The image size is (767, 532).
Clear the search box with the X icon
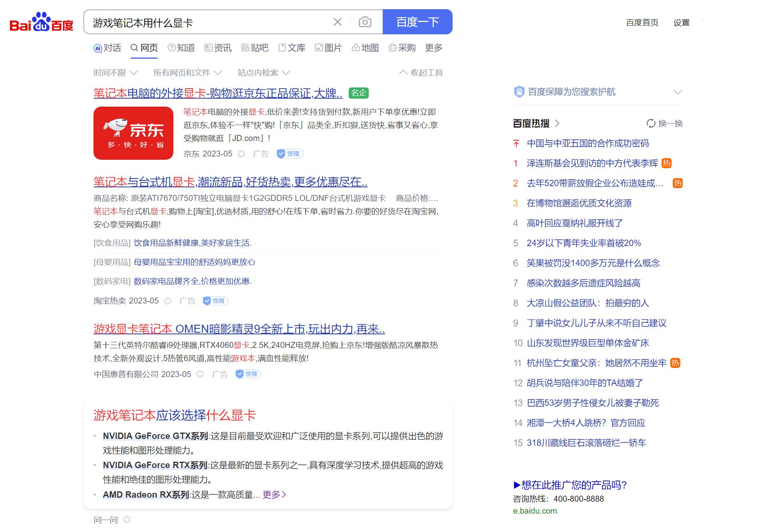(338, 22)
